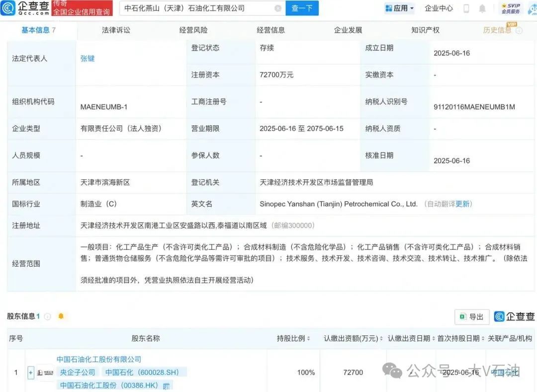Click shareholder company logo thumbnail
The width and height of the screenshot is (537, 392).
(x=45, y=373)
